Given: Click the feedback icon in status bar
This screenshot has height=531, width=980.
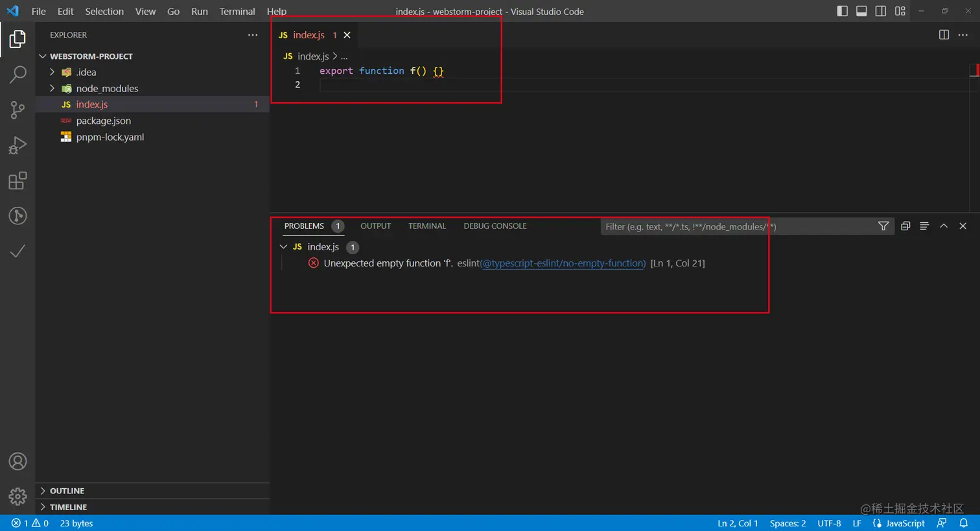Looking at the screenshot, I should (942, 523).
